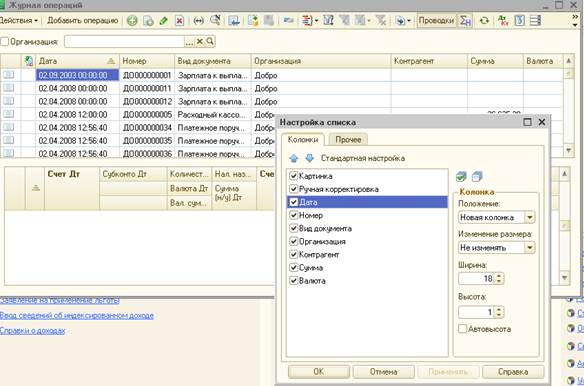Click the Отмена button

click(384, 371)
